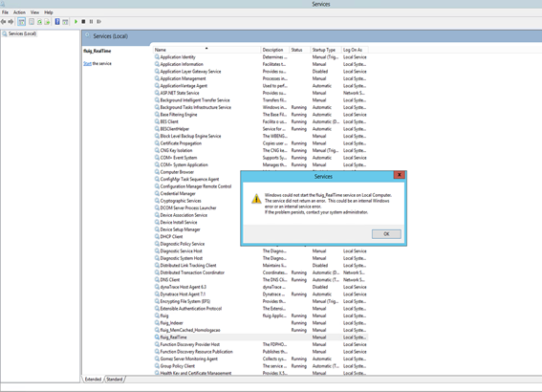Sort by the Log On As column header

point(355,50)
